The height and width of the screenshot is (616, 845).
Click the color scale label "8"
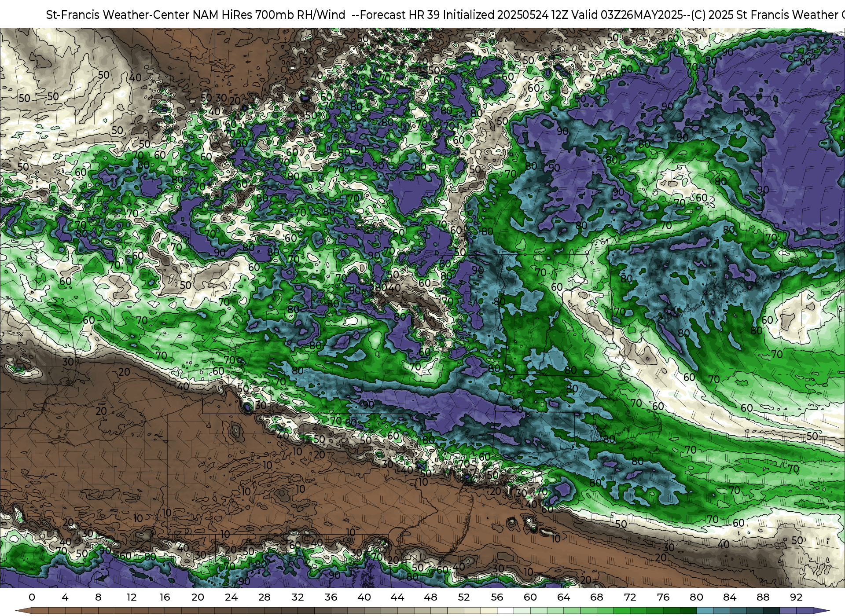[98, 597]
